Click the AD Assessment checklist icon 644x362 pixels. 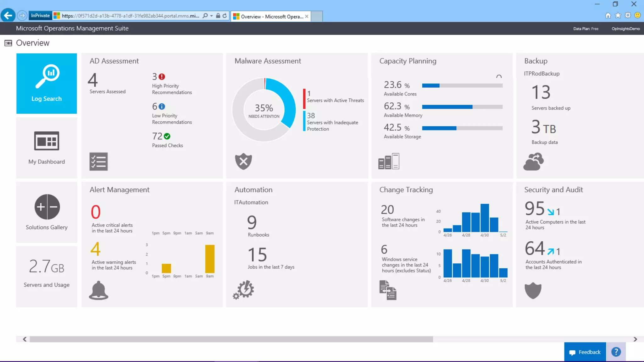(98, 162)
